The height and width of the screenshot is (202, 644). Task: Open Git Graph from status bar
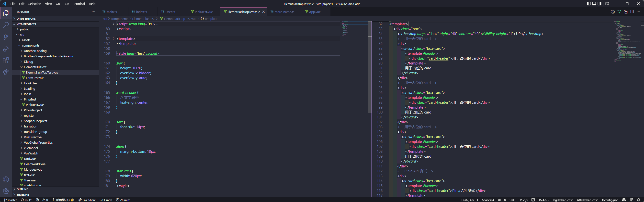click(x=106, y=200)
